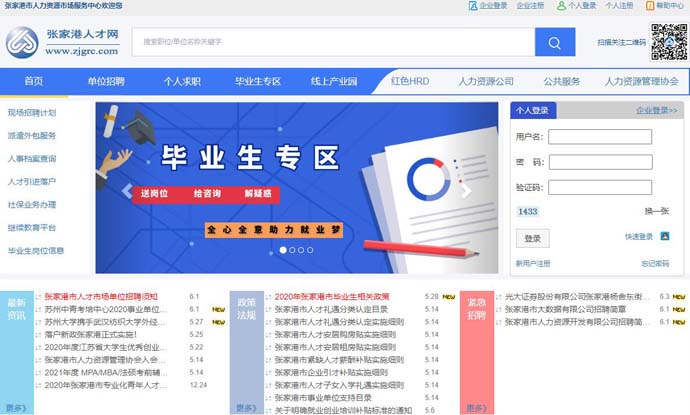
Task: Open 红色HRD navigation tab
Action: (x=410, y=81)
